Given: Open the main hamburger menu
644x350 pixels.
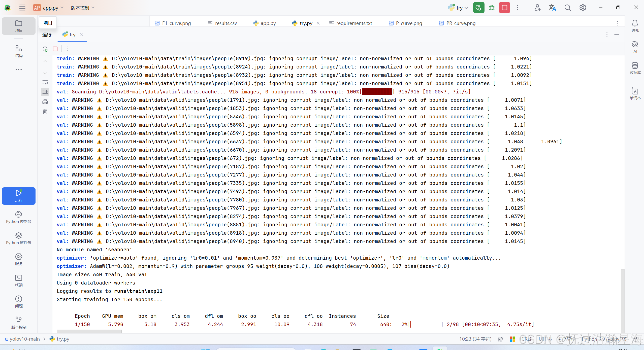Looking at the screenshot, I should (x=22, y=8).
